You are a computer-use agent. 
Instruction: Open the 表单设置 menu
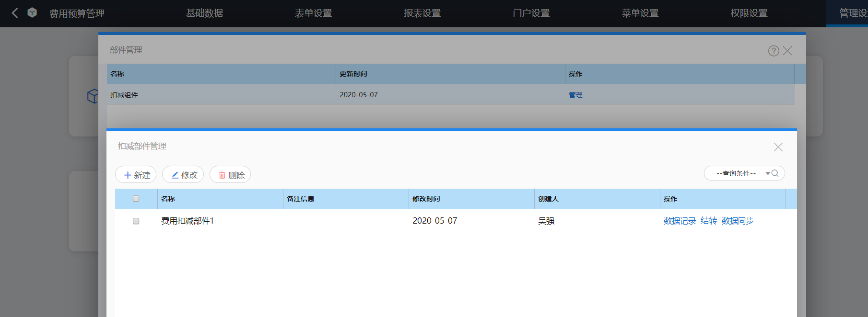[314, 13]
